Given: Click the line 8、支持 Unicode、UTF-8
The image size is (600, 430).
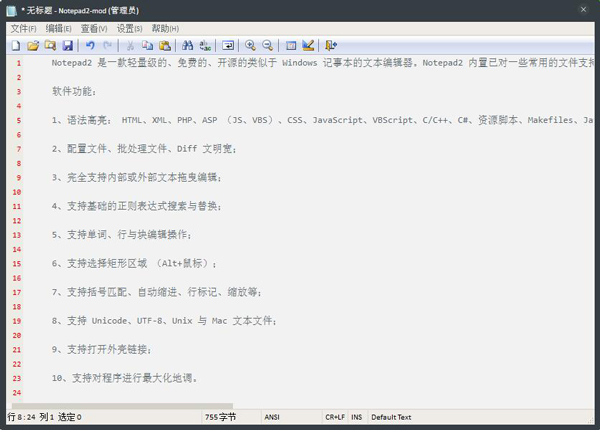Looking at the screenshot, I should point(164,321).
